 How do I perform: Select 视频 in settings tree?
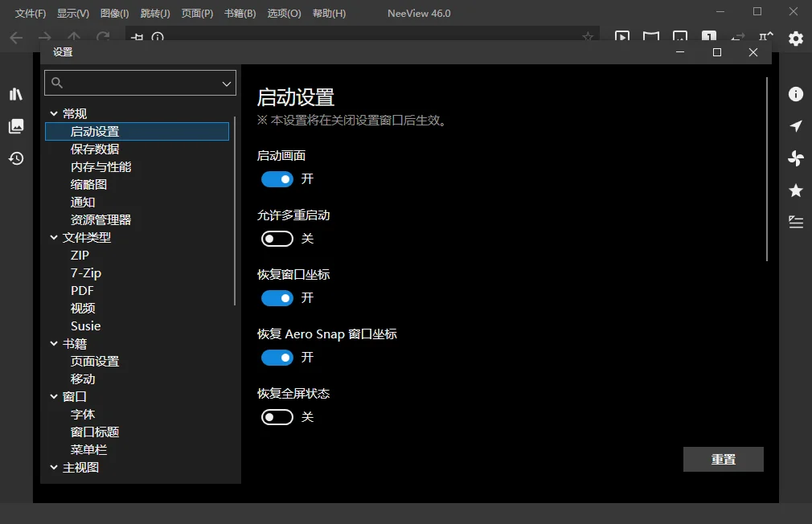(83, 309)
